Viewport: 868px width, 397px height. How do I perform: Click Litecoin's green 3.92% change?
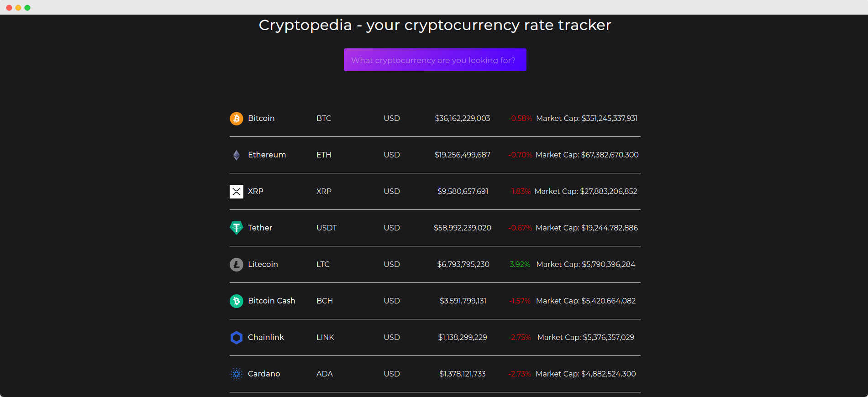pos(520,264)
